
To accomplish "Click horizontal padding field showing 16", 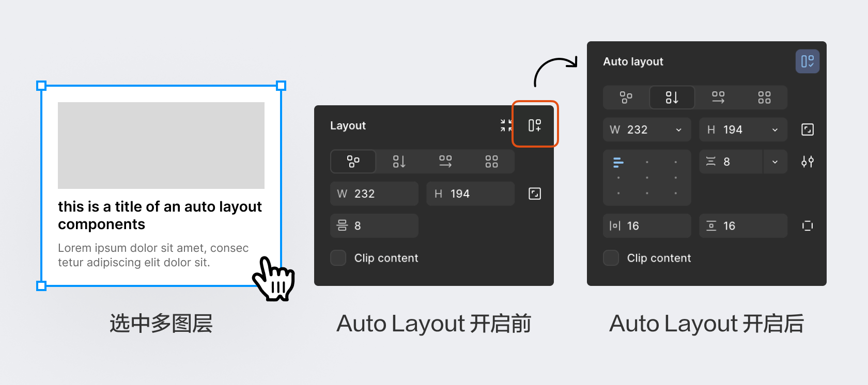I will [x=647, y=226].
